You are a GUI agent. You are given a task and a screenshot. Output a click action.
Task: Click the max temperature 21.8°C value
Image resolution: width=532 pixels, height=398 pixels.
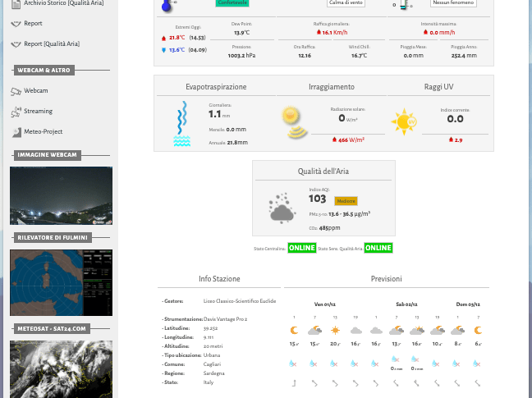pos(177,38)
